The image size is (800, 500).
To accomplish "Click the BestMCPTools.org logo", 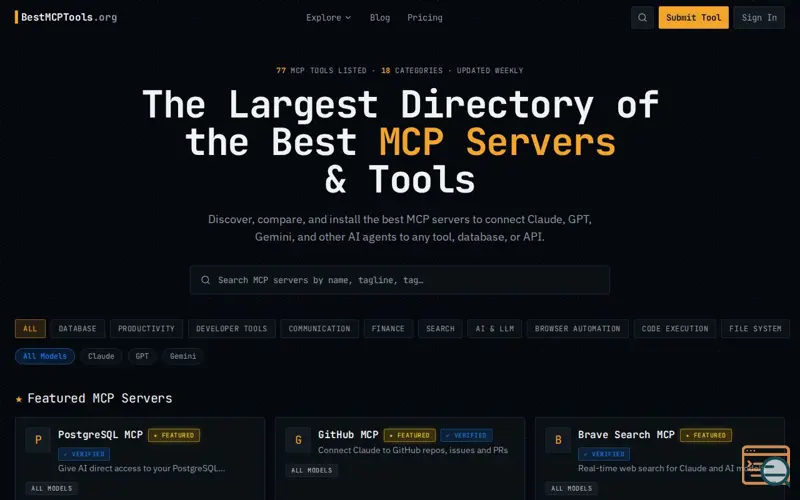I will (x=66, y=17).
